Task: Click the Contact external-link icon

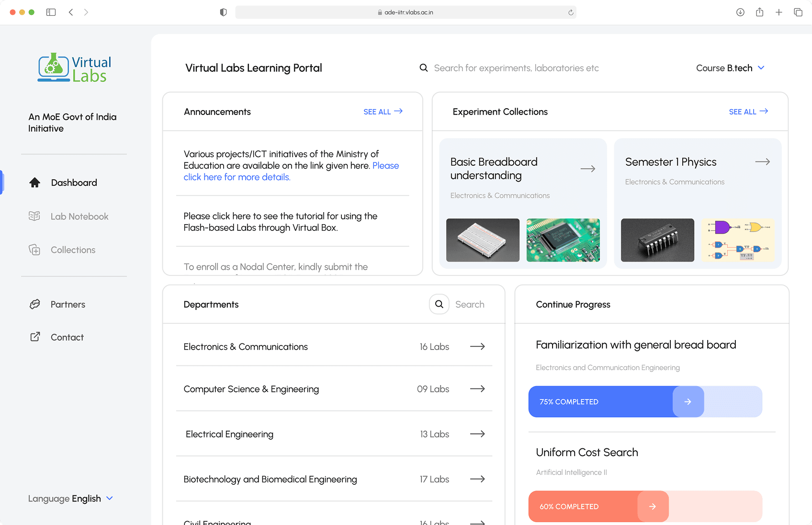Action: pos(34,337)
